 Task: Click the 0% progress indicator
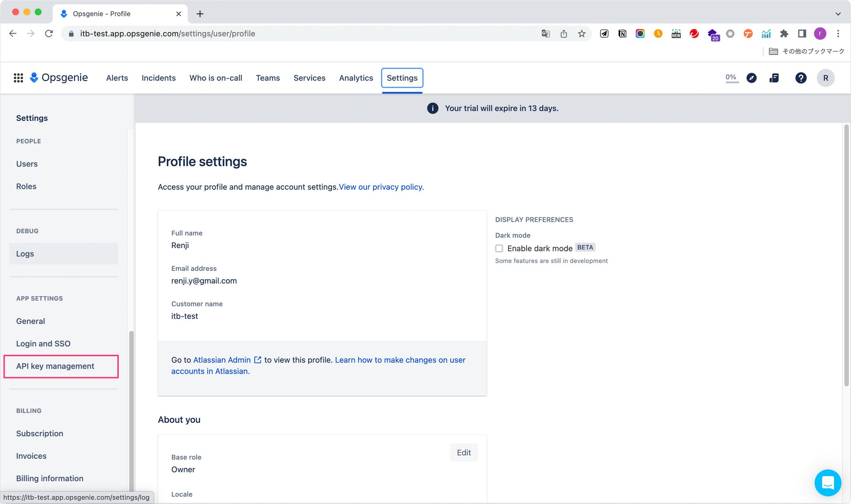point(731,78)
